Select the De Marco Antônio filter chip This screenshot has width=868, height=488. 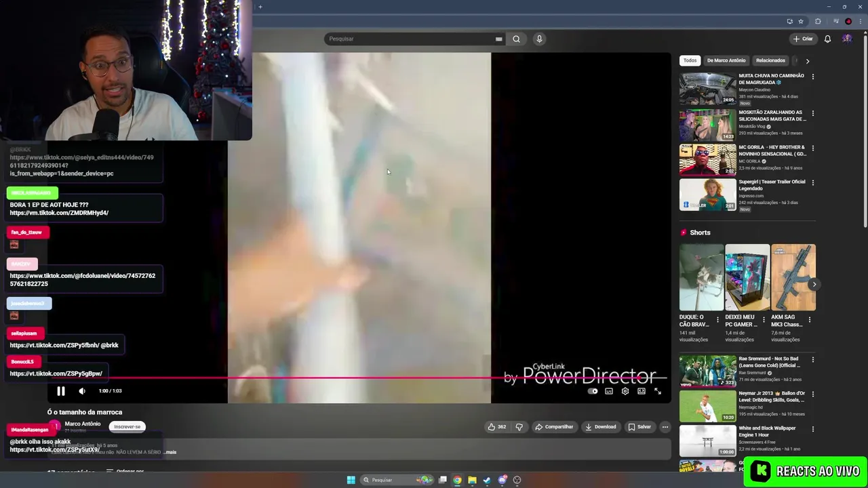(x=726, y=60)
